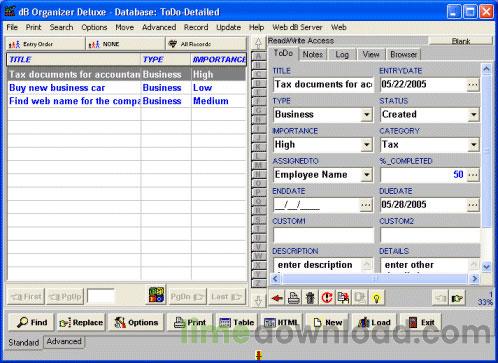Click the Print button in the bottom toolbar
Image resolution: width=498 pixels, height=363 pixels.
click(x=189, y=322)
